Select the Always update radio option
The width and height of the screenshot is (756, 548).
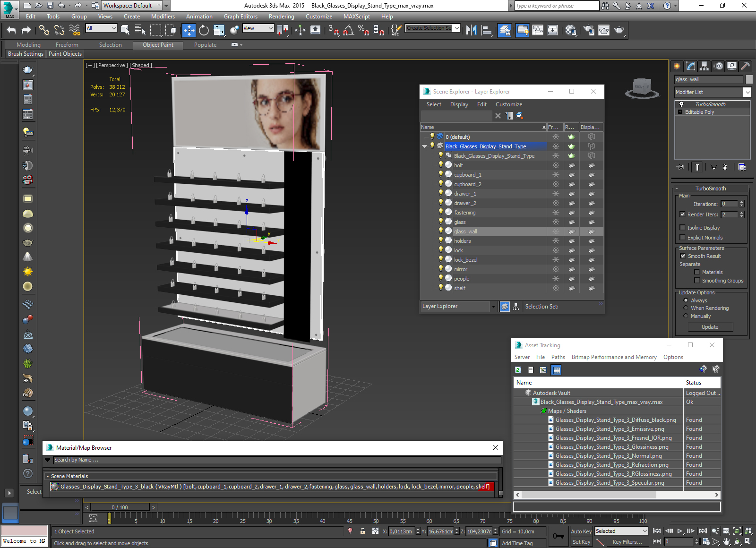coord(686,300)
